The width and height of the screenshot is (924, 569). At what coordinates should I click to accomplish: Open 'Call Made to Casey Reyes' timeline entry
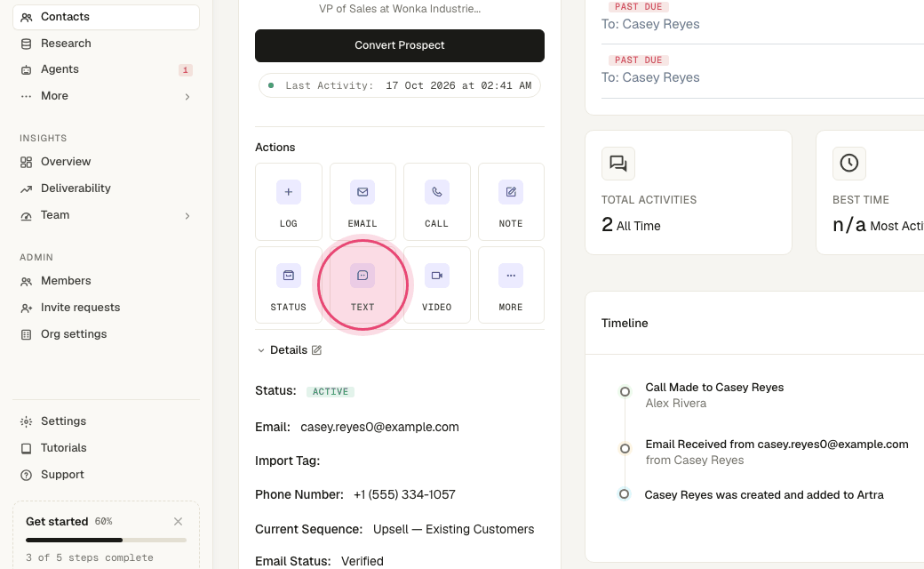tap(714, 388)
